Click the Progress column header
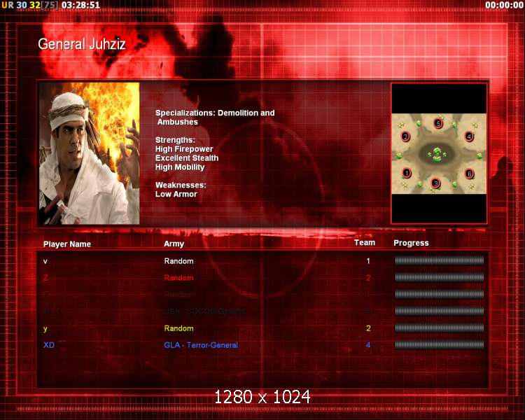Viewport: 525px width, 420px height. pos(411,243)
